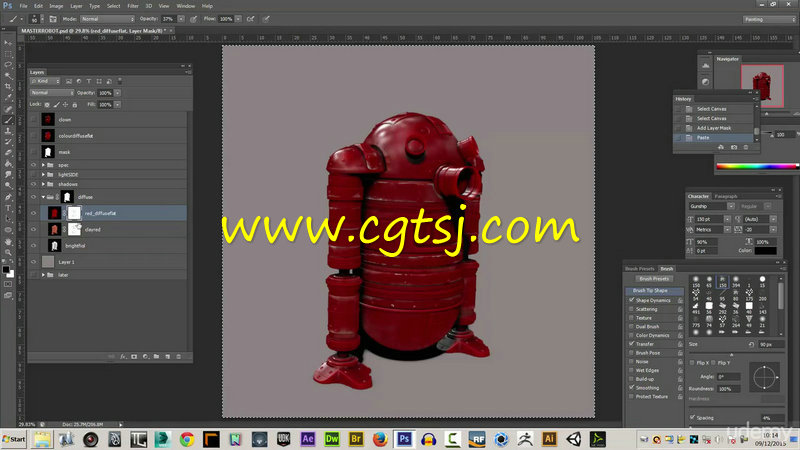Expand the shadows layer group
The image size is (800, 450).
(x=43, y=184)
